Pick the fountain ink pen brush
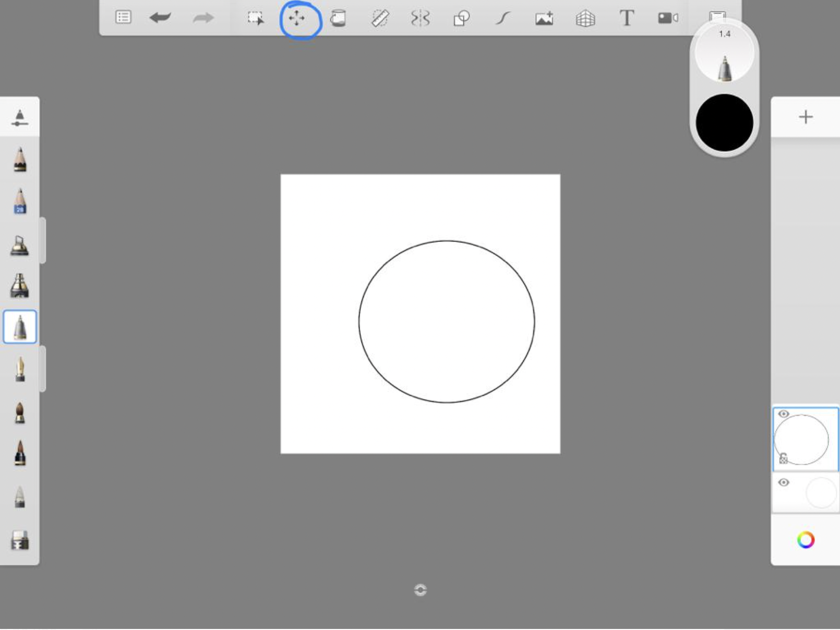 pos(20,369)
